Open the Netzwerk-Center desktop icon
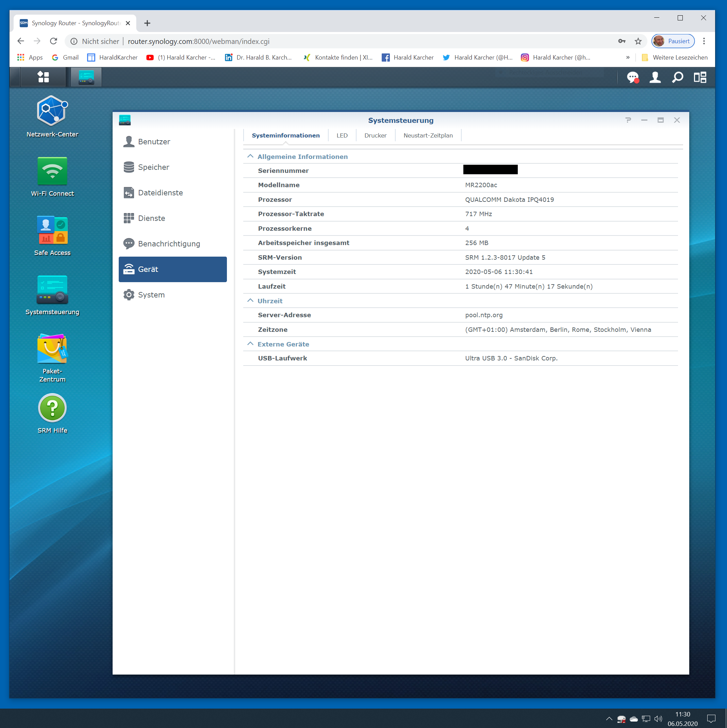 (x=52, y=111)
